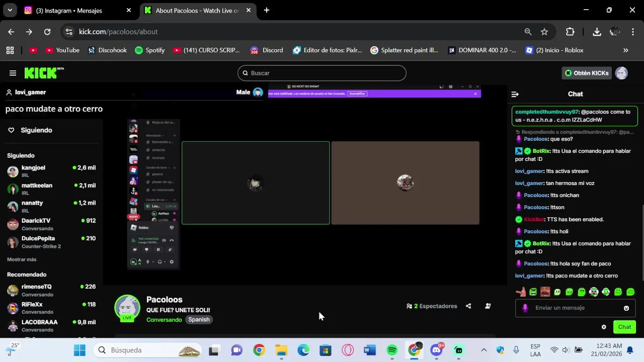Close the purple stream notification banner
Image resolution: width=644 pixels, height=362 pixels.
coord(475,94)
